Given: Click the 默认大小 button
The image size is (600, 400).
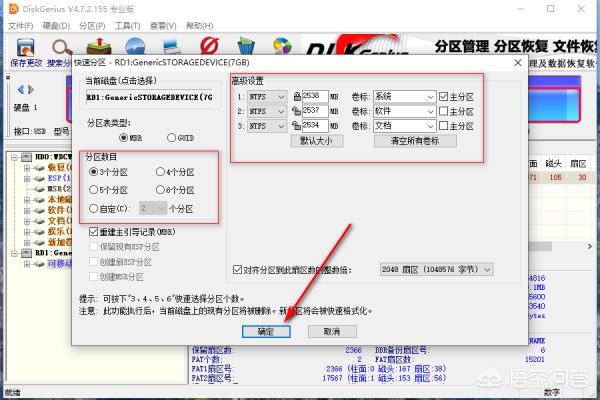Looking at the screenshot, I should coord(323,141).
